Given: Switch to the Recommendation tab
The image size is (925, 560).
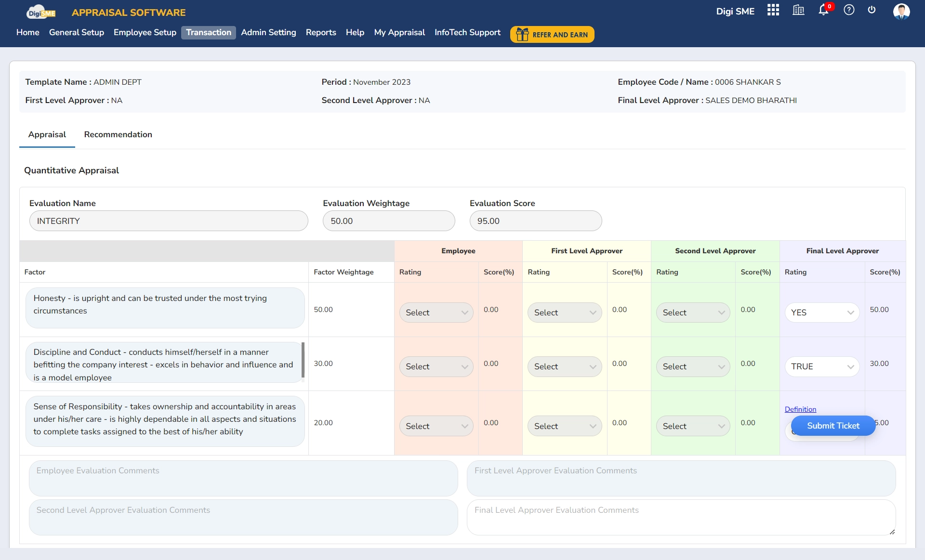Looking at the screenshot, I should 118,135.
